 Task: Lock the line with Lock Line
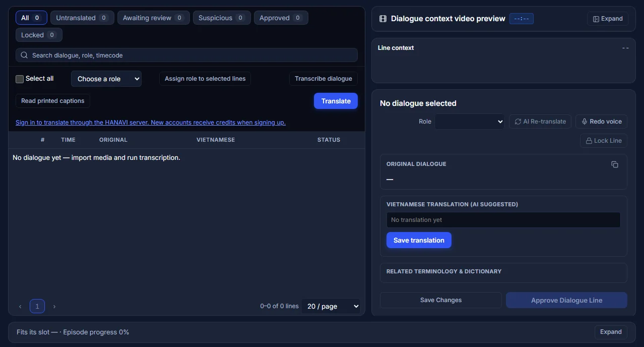604,141
